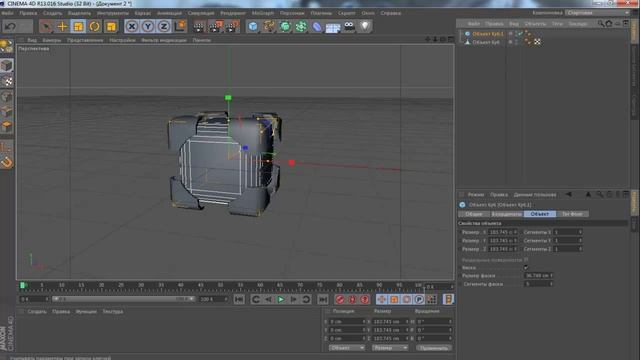Click the Применить button
The image size is (640, 360).
point(433,348)
